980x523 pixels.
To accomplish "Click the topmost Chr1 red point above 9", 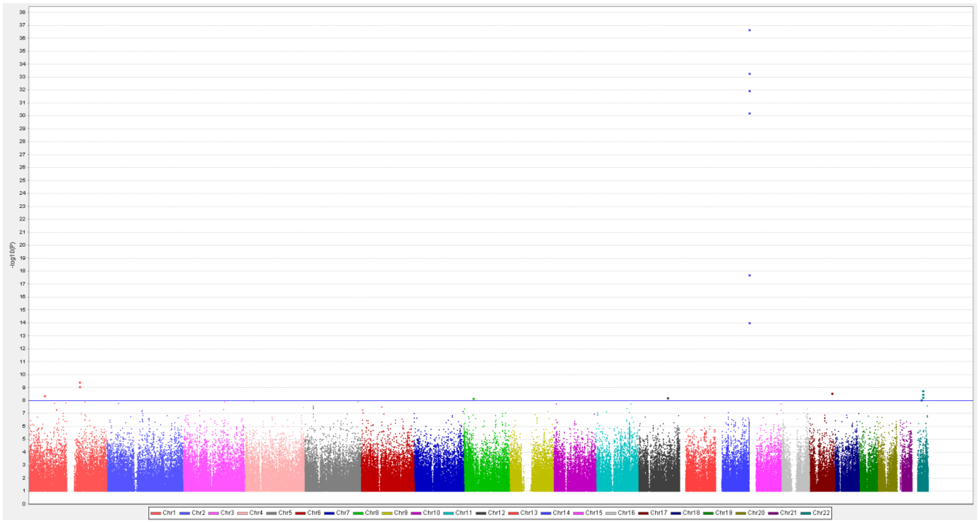I will coord(80,382).
